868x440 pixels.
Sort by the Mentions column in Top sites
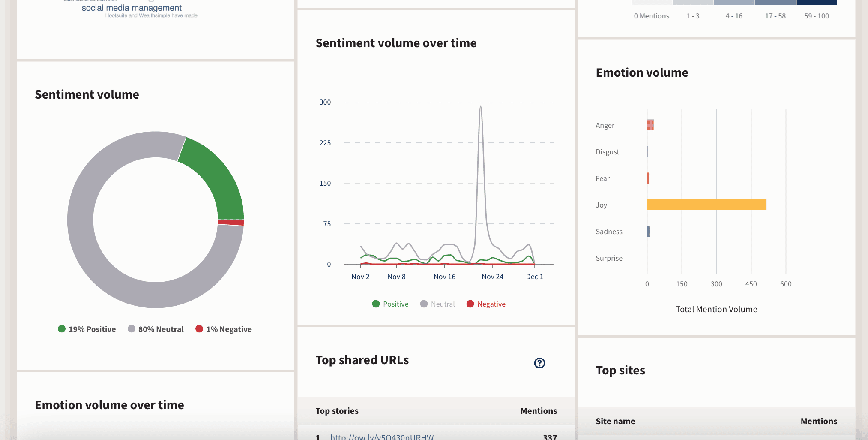pyautogui.click(x=819, y=421)
